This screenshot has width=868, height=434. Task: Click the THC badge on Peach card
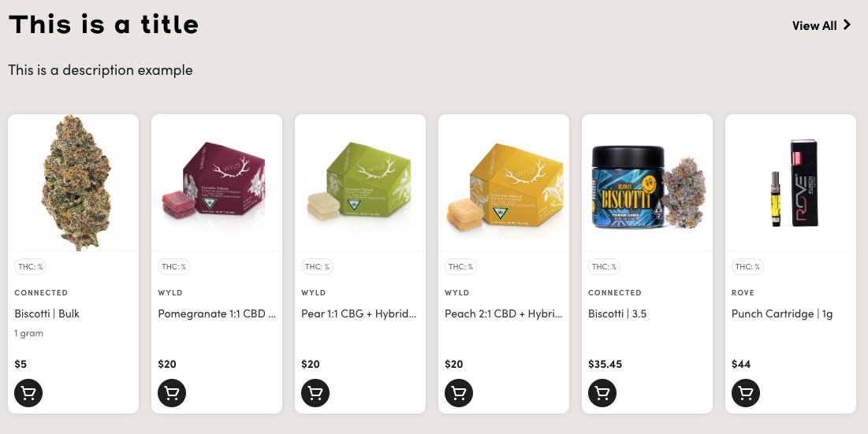[460, 266]
